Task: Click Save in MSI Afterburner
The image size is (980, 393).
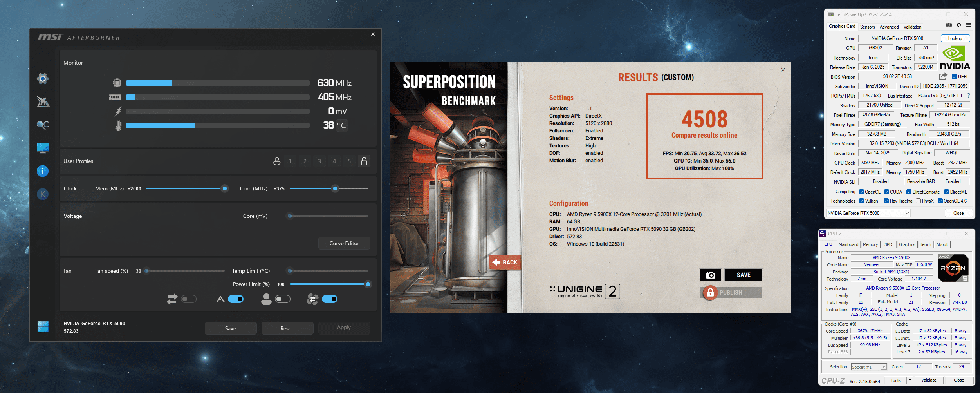Action: coord(231,328)
